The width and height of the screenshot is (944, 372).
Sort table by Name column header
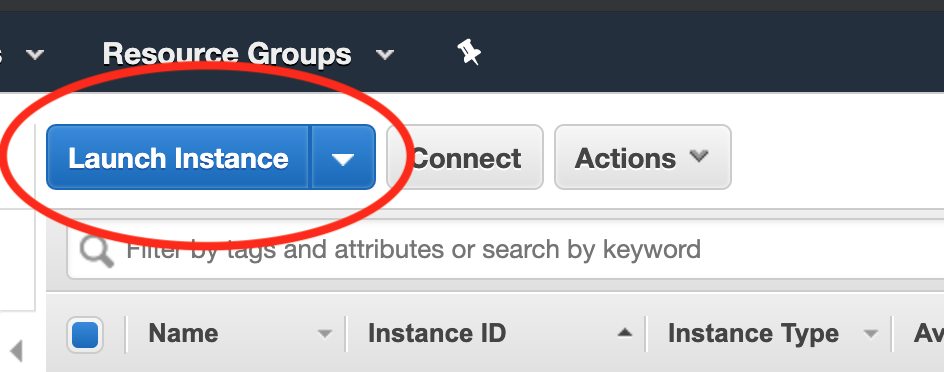183,333
